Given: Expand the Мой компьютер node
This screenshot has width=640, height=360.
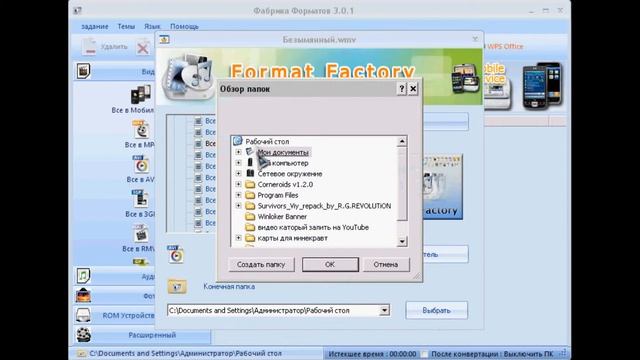Looking at the screenshot, I should tap(238, 162).
